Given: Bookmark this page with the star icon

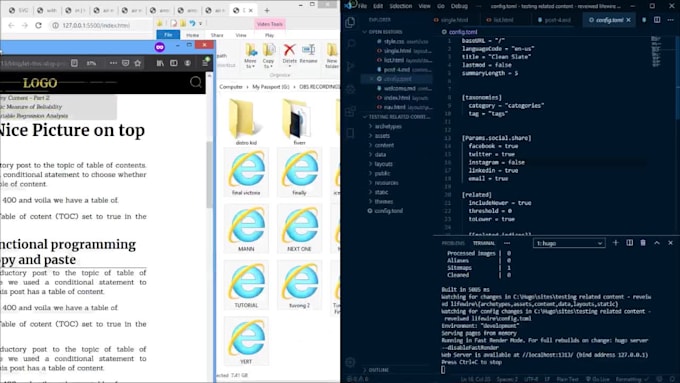Looking at the screenshot, I should (137, 63).
